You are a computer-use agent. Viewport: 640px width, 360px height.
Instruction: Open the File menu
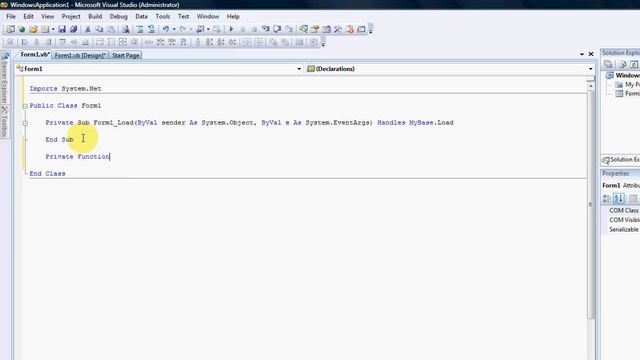[x=11, y=16]
